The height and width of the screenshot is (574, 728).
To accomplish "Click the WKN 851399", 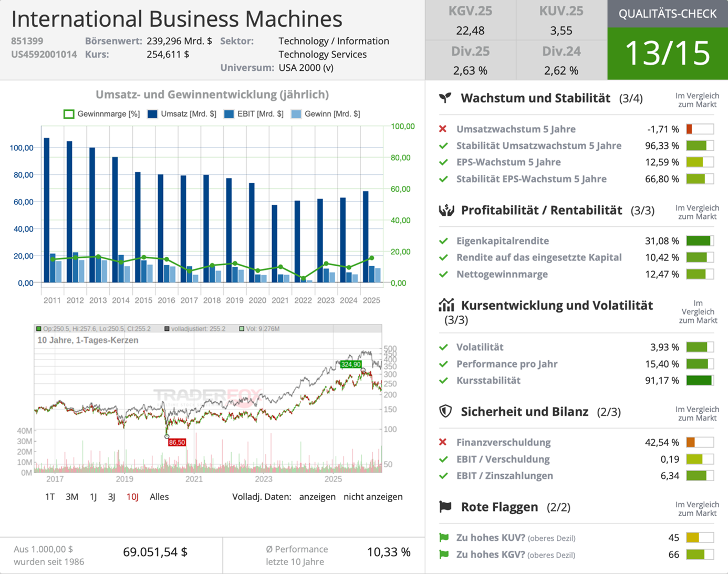I will (27, 41).
